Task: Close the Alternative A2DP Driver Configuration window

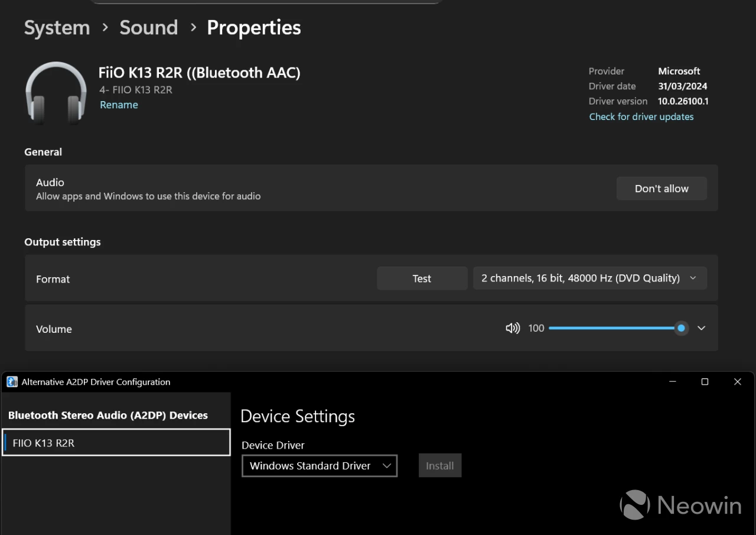Action: tap(737, 382)
